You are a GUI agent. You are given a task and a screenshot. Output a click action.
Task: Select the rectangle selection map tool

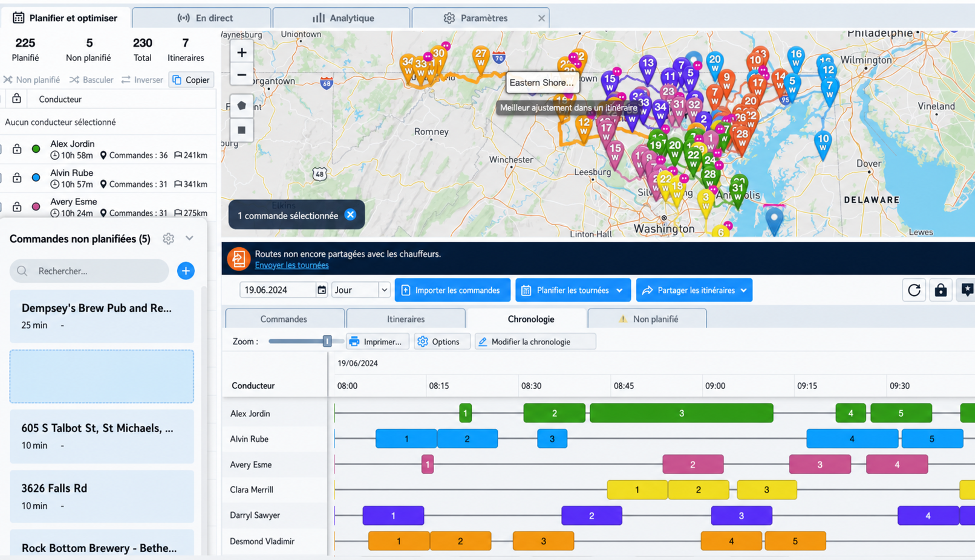[241, 130]
